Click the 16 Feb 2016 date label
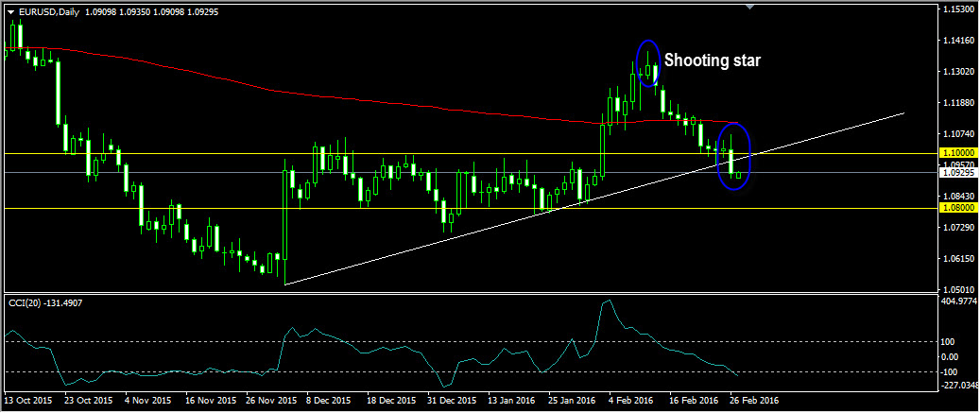Viewport: 980px width, 413px height. point(694,400)
